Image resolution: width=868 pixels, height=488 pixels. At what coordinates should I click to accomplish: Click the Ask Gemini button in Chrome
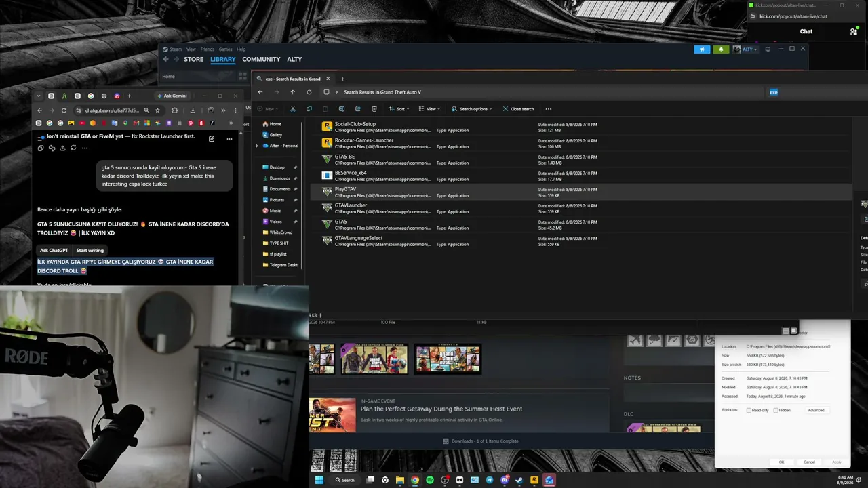click(172, 96)
